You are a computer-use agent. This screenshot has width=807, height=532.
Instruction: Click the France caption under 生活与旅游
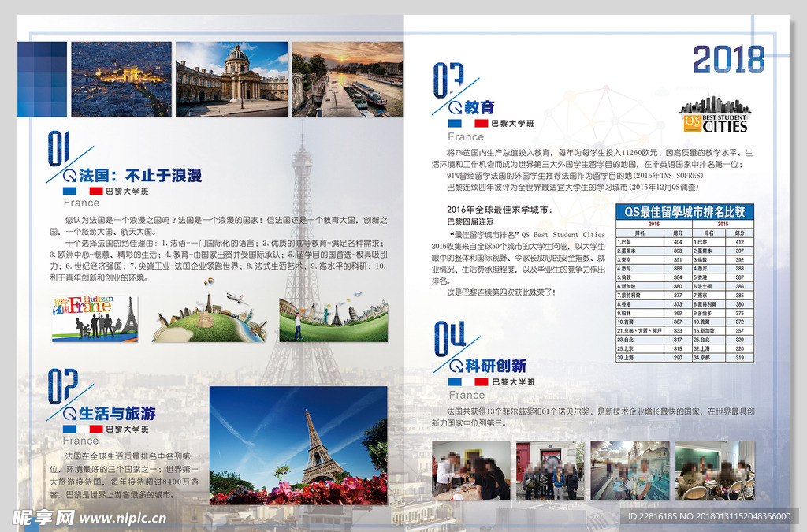[81, 441]
